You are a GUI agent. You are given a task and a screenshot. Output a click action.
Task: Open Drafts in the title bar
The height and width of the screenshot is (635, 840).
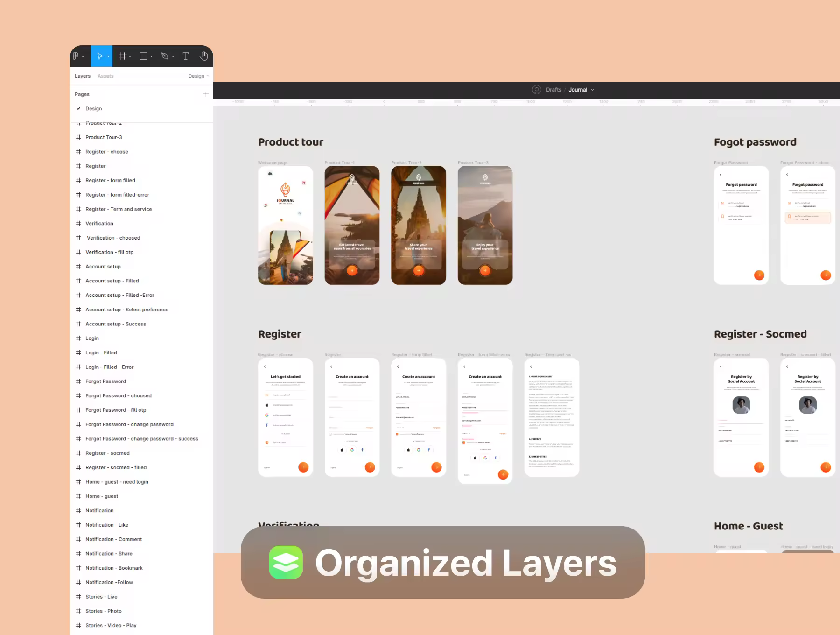click(553, 90)
